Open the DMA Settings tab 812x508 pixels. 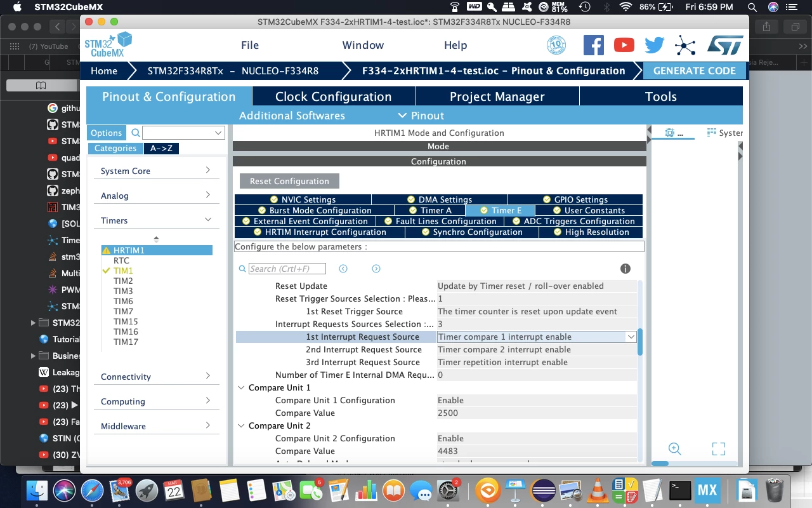(439, 199)
